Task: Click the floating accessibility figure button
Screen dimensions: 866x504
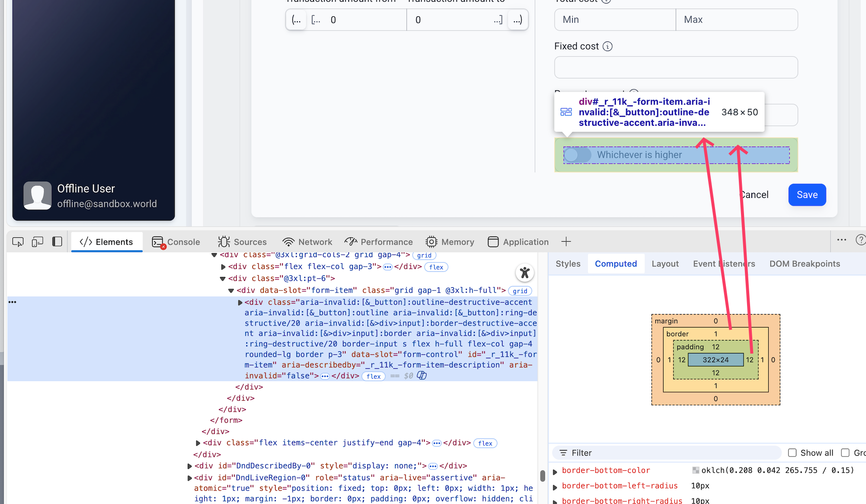Action: coord(525,273)
